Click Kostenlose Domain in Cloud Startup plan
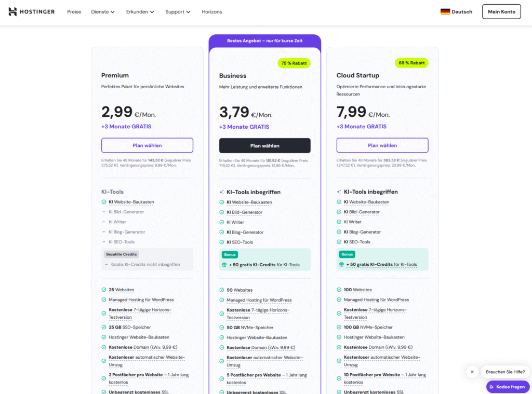This screenshot has width=532, height=394. point(378,347)
